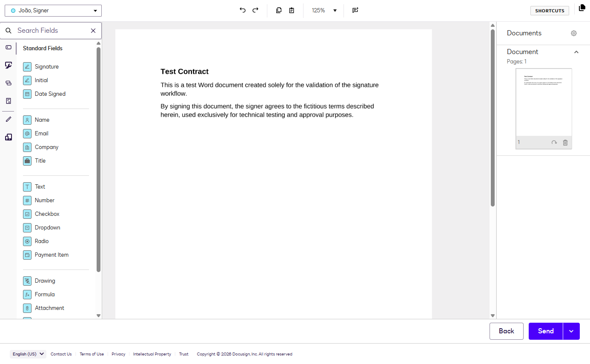
Task: Delete page 1 with trash icon
Action: [x=565, y=143]
